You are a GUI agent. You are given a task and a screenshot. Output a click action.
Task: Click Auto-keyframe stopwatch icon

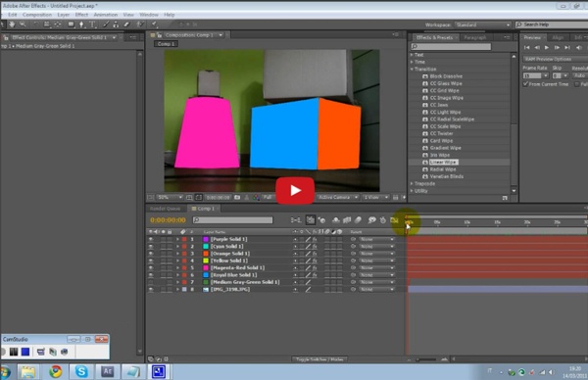[x=383, y=220]
